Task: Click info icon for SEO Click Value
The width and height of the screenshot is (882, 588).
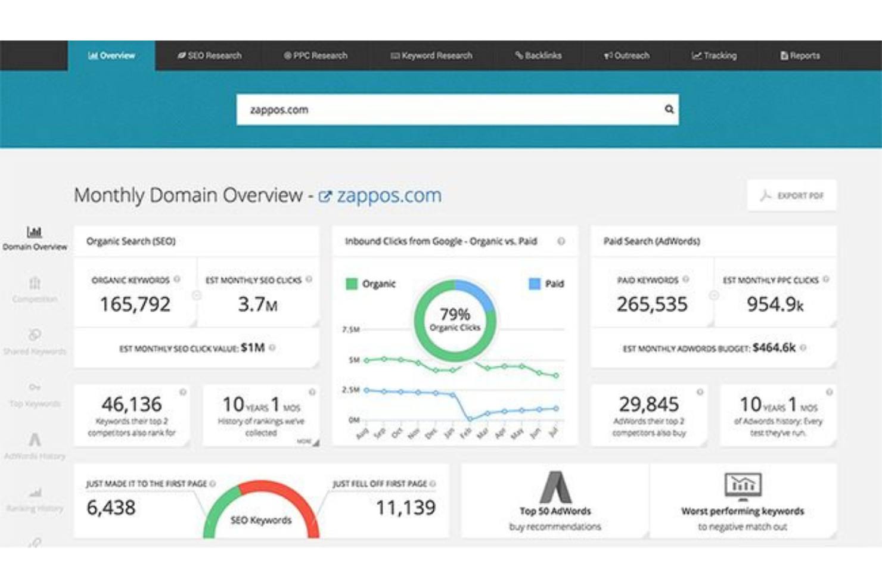Action: click(x=272, y=348)
